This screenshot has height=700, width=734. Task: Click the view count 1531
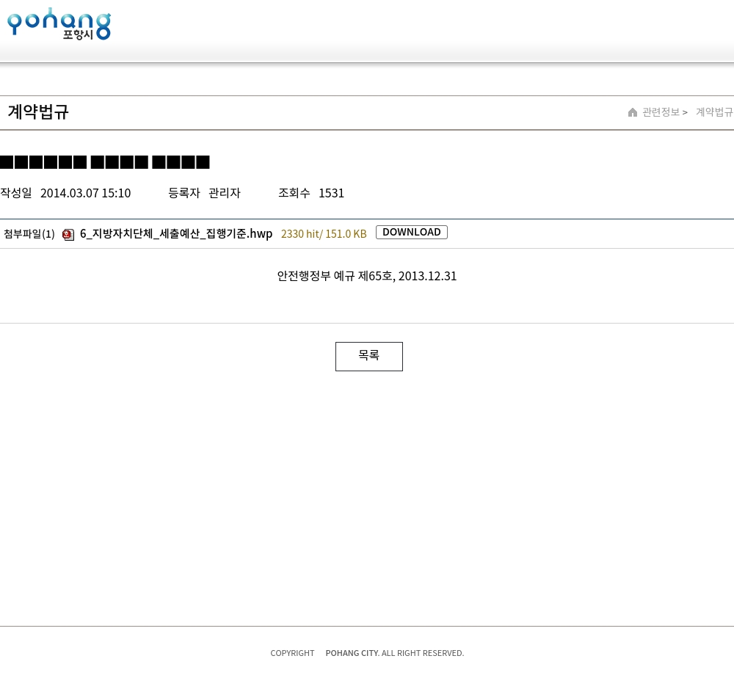tap(331, 193)
